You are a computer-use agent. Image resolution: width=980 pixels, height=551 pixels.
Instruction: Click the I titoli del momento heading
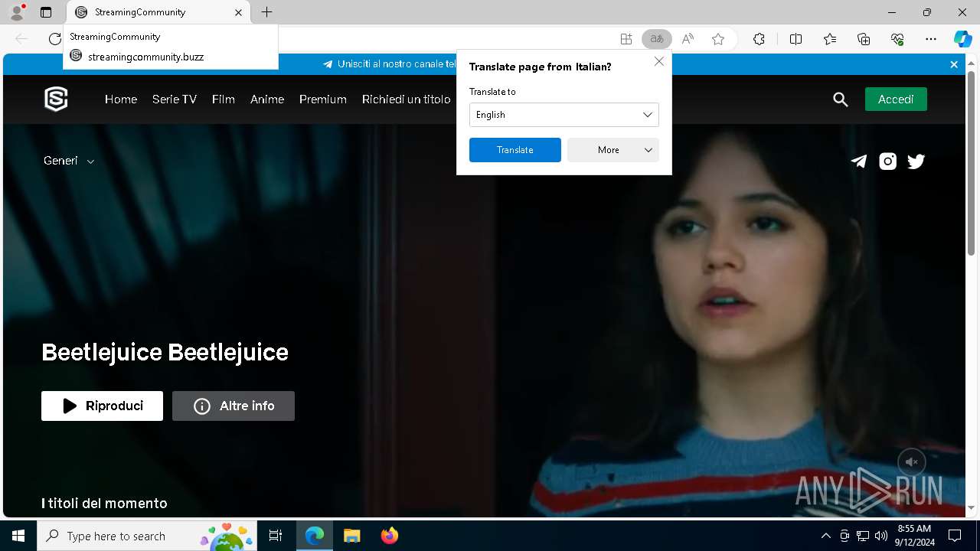[x=104, y=503]
